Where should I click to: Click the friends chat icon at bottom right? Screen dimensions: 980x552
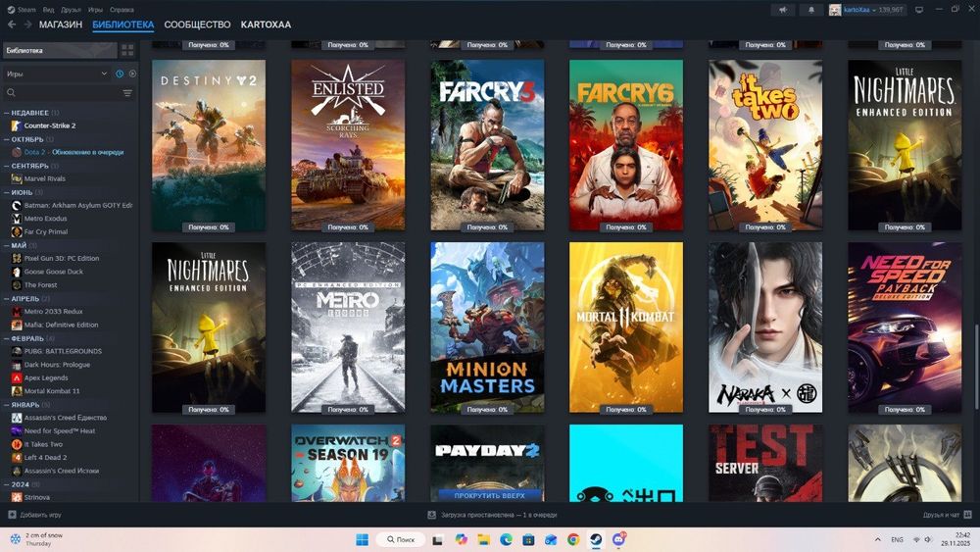(x=967, y=515)
